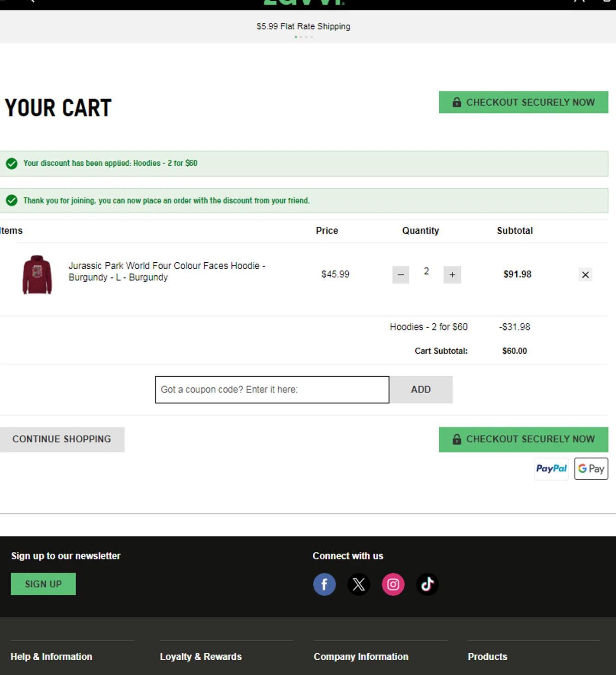Click 'Your discount has been applied' message

110,163
